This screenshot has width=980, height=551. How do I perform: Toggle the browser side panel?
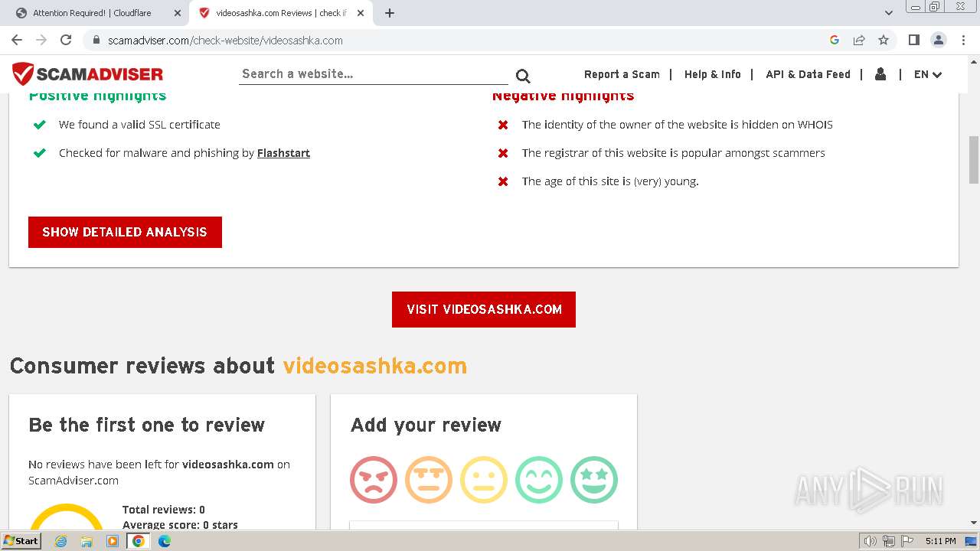[x=913, y=40]
